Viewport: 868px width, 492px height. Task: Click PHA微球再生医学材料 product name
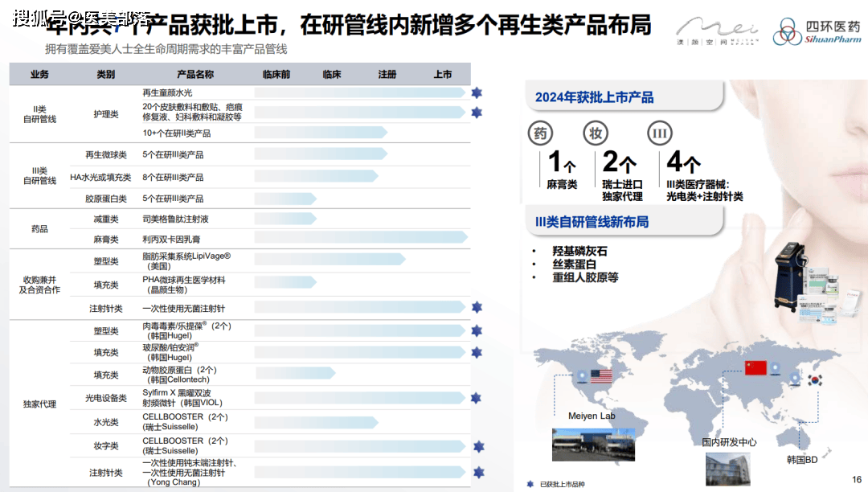184,285
